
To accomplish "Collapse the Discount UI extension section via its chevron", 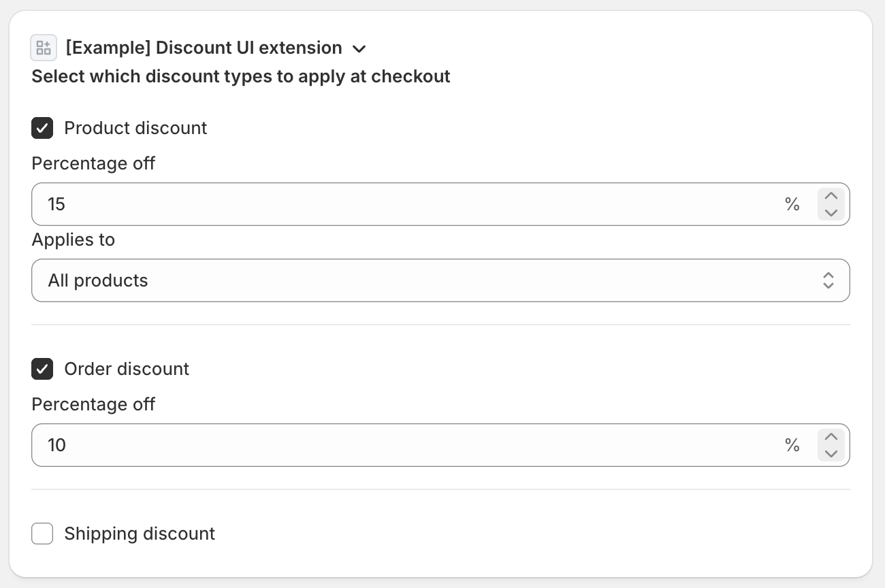I will click(x=359, y=48).
